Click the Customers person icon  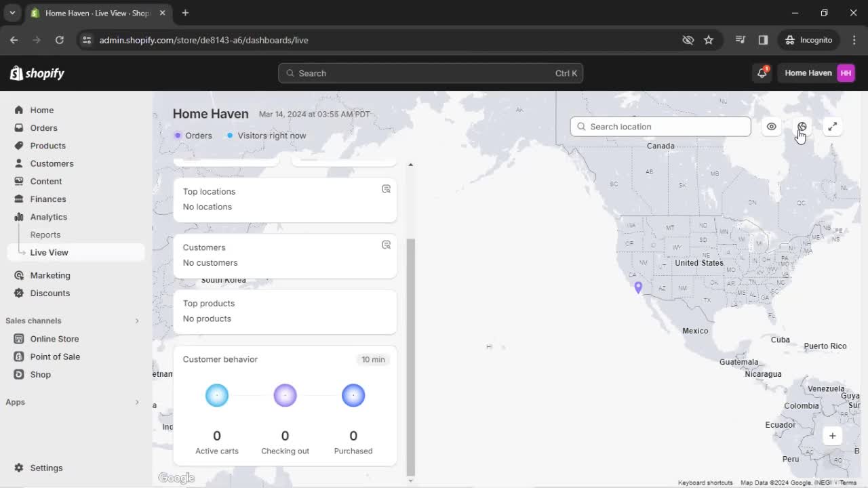tap(18, 163)
